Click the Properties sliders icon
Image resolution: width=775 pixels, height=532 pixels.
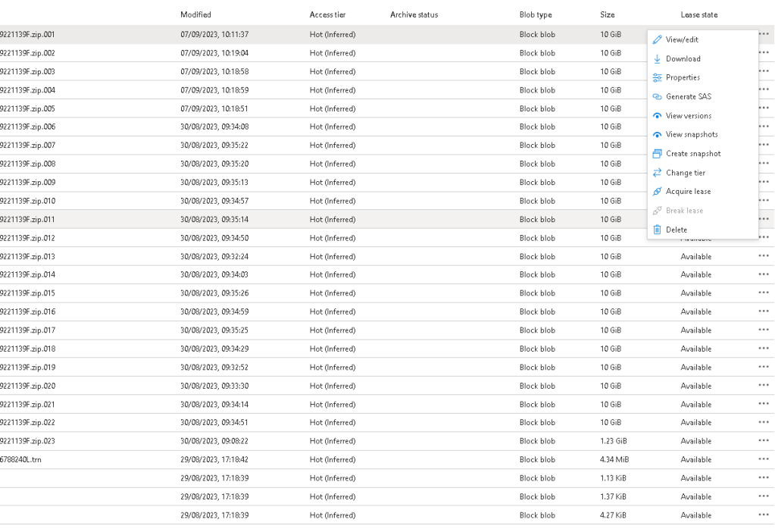657,77
